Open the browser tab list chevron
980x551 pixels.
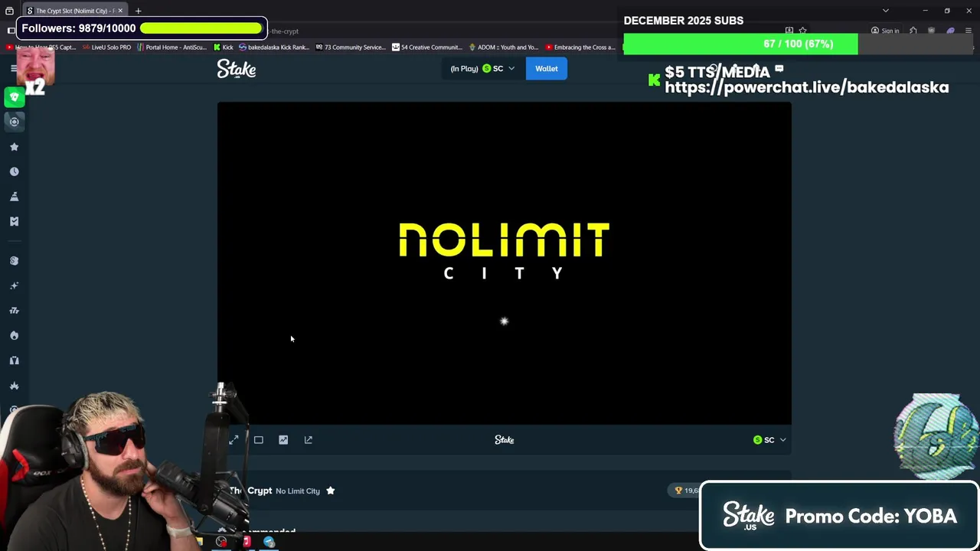coord(886,11)
